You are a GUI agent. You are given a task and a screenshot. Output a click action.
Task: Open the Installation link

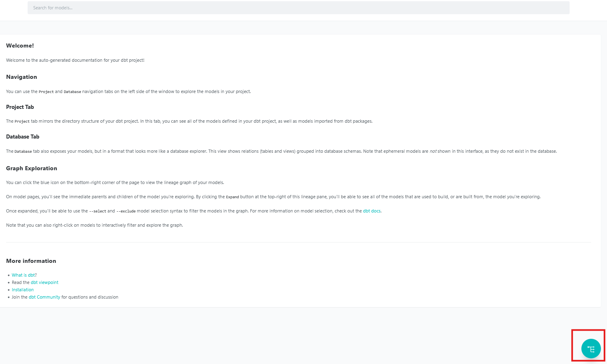click(23, 290)
